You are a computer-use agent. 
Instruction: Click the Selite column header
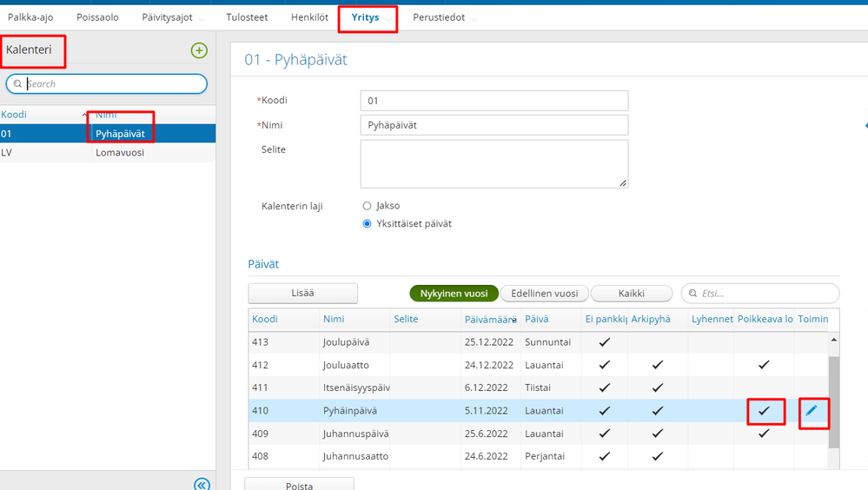[406, 320]
